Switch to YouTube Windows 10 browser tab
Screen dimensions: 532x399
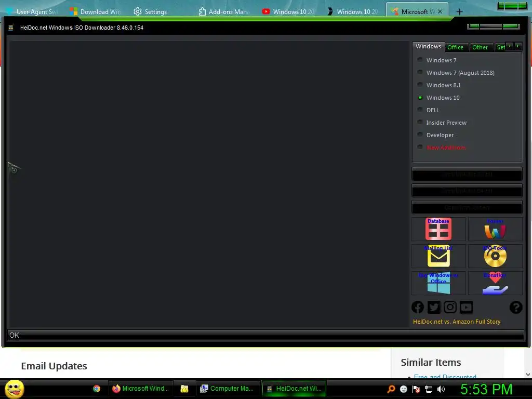[288, 11]
